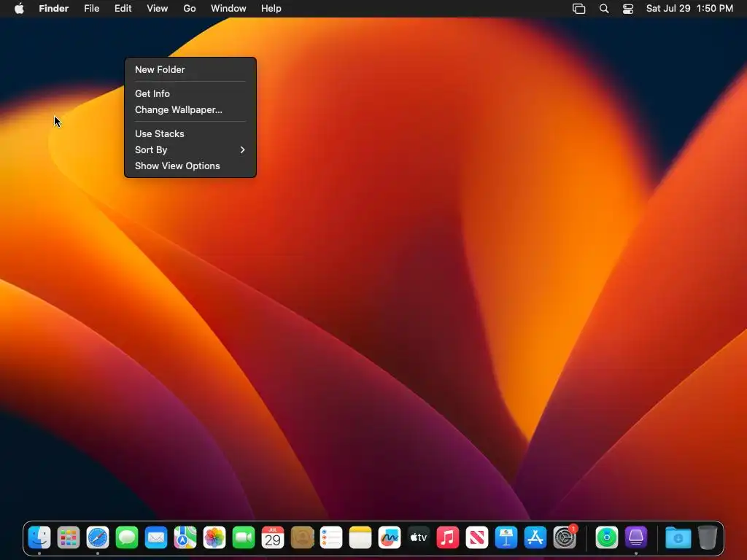Launch Freeform from the Dock
Screen dimensions: 747x560
[x=390, y=537]
